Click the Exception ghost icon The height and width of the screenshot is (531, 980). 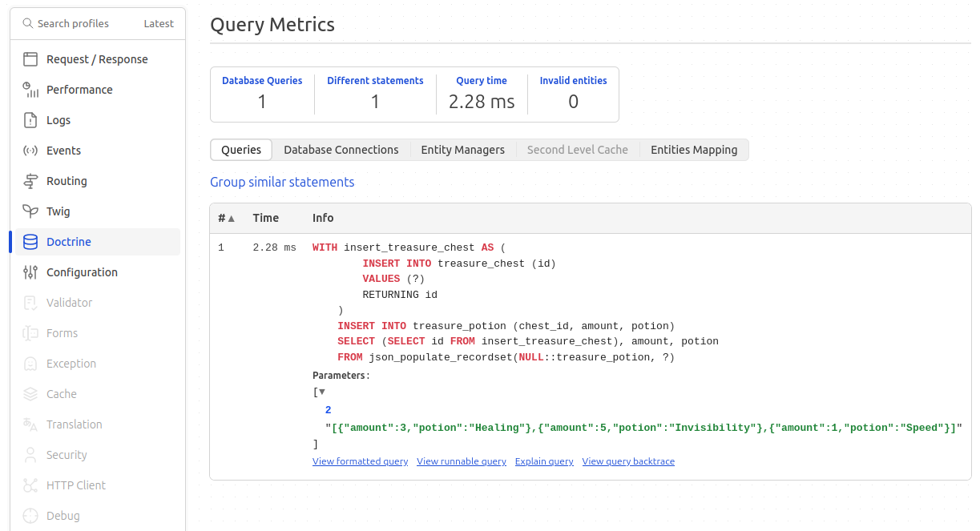click(30, 364)
